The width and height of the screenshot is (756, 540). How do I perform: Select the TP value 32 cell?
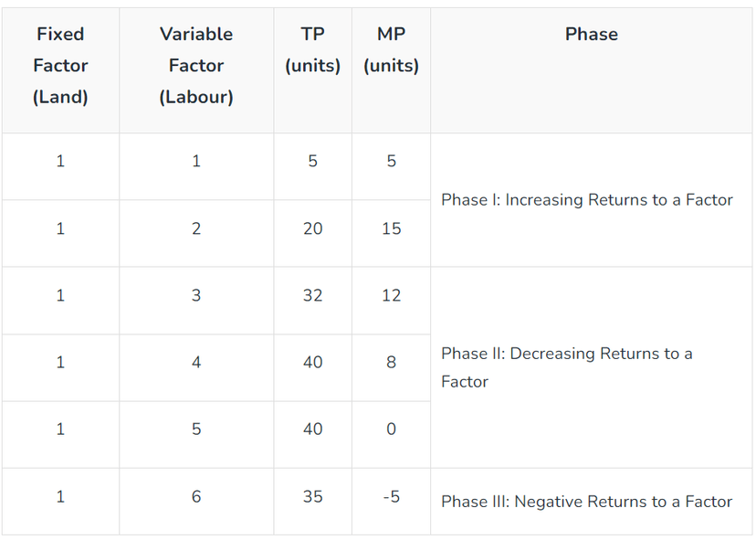click(312, 296)
